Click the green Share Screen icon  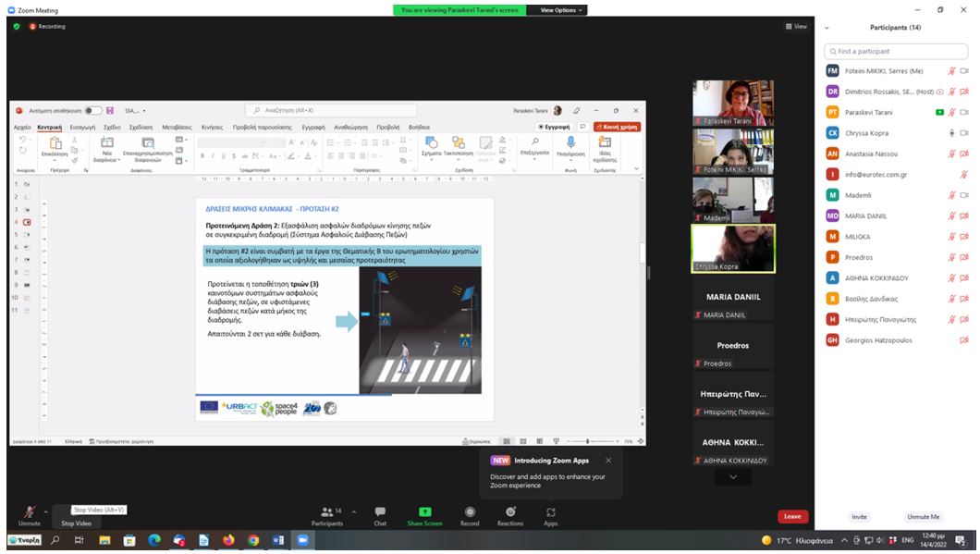(425, 511)
